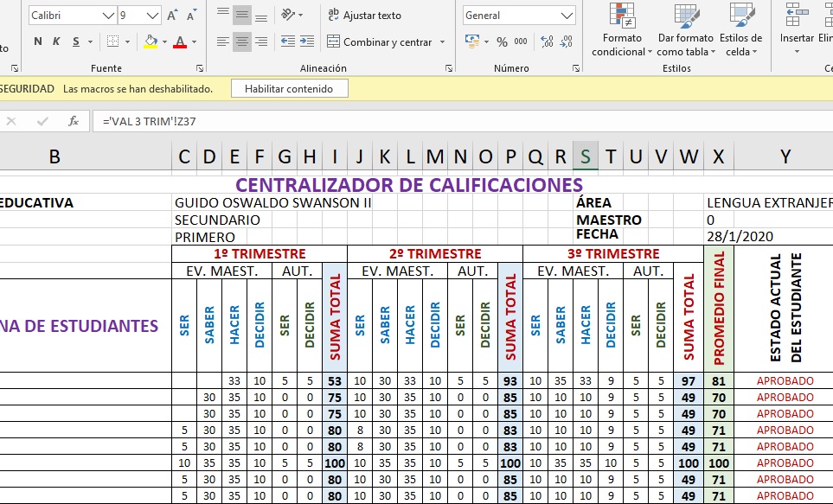The width and height of the screenshot is (833, 504).
Task: Apply accounting number format icon
Action: [x=472, y=41]
